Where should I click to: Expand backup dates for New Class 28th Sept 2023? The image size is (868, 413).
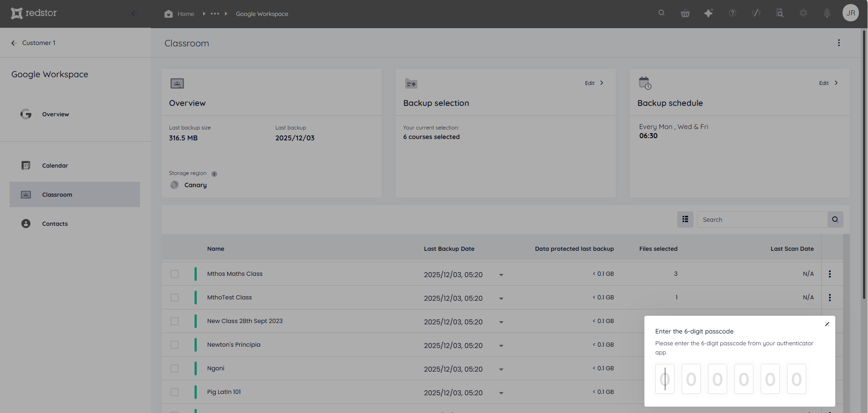pyautogui.click(x=501, y=322)
